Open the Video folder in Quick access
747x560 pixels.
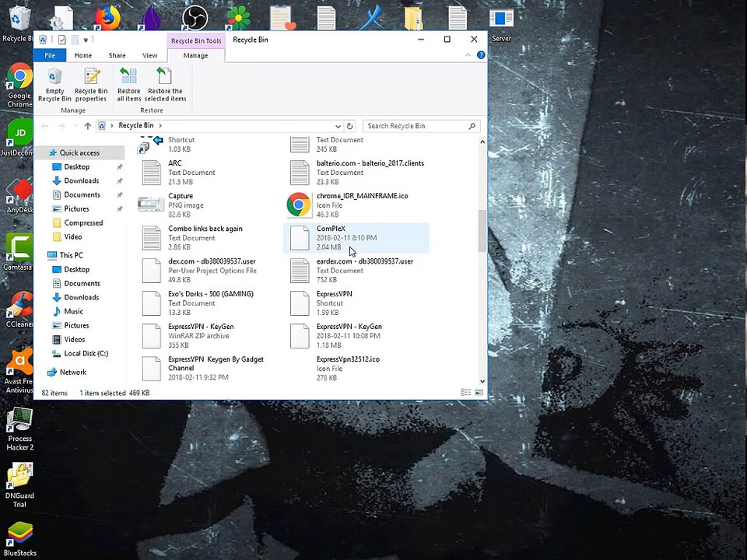click(73, 236)
